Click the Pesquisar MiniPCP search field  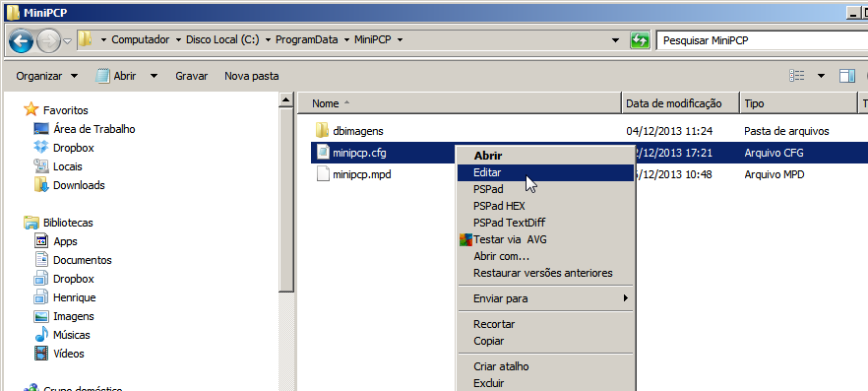(x=762, y=40)
